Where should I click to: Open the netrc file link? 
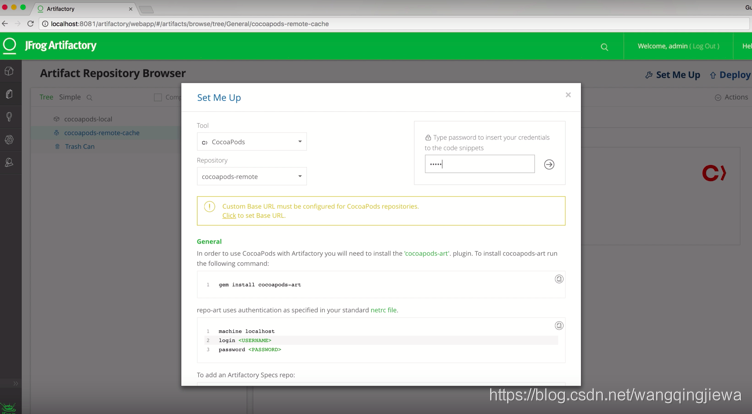point(384,310)
